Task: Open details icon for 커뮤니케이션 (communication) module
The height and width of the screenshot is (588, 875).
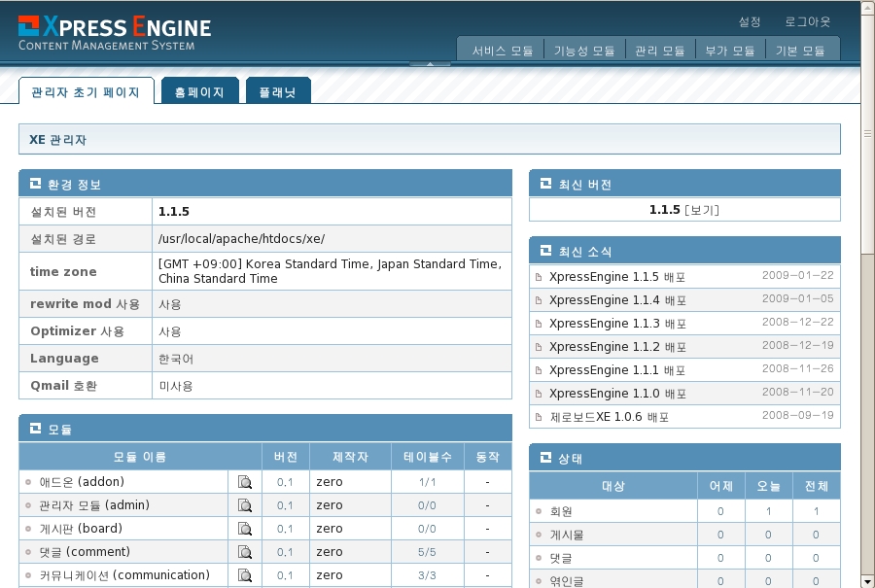Action: click(244, 575)
